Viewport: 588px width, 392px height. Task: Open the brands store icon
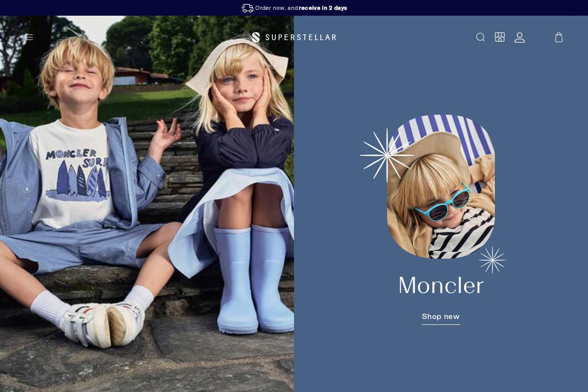[500, 37]
